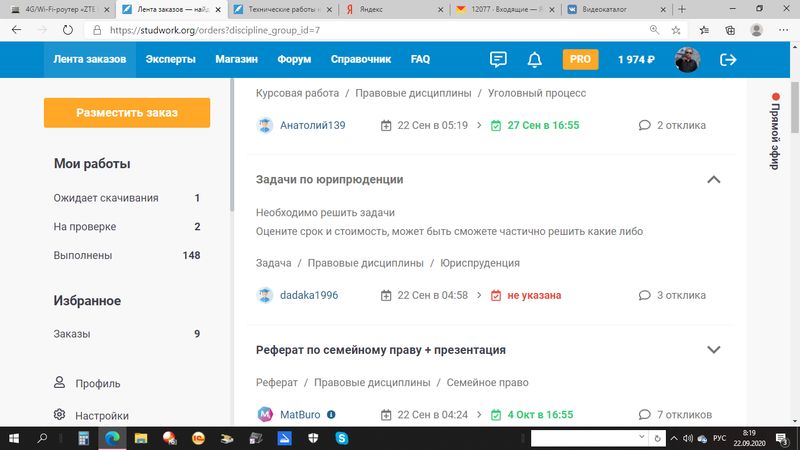Click the address bar URL field
The width and height of the screenshot is (800, 450).
click(x=350, y=30)
